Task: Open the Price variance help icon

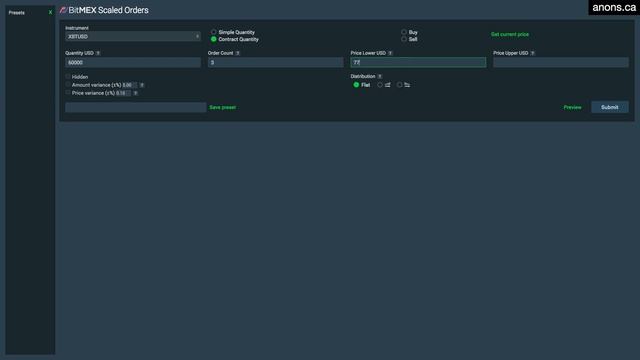Action: point(136,93)
